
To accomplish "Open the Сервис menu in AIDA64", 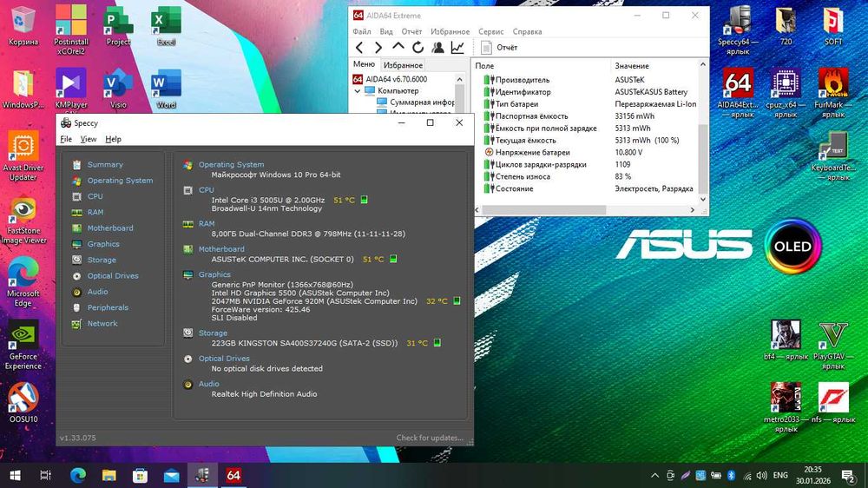I will point(491,31).
